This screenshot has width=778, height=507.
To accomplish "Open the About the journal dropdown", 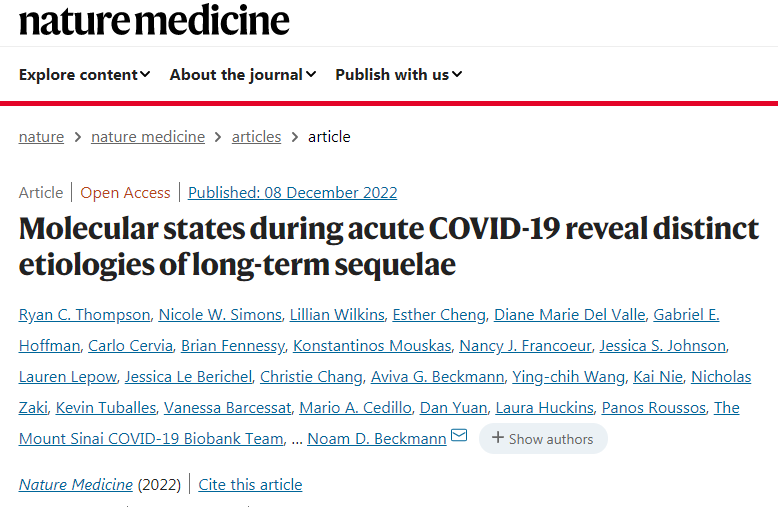I will [x=242, y=74].
